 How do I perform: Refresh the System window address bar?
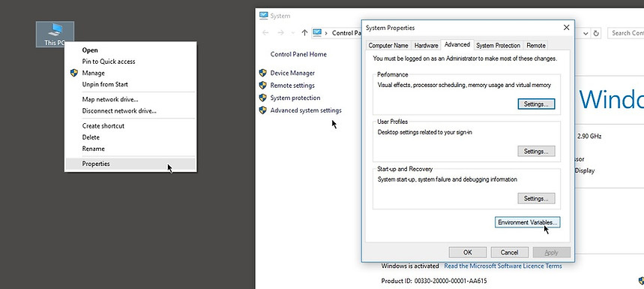(596, 33)
